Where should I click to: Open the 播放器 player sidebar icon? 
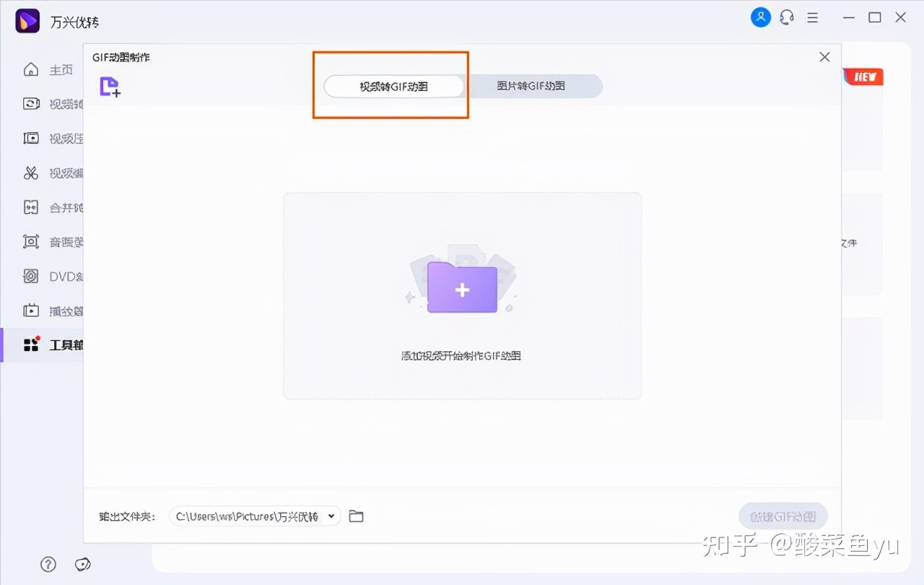click(32, 311)
